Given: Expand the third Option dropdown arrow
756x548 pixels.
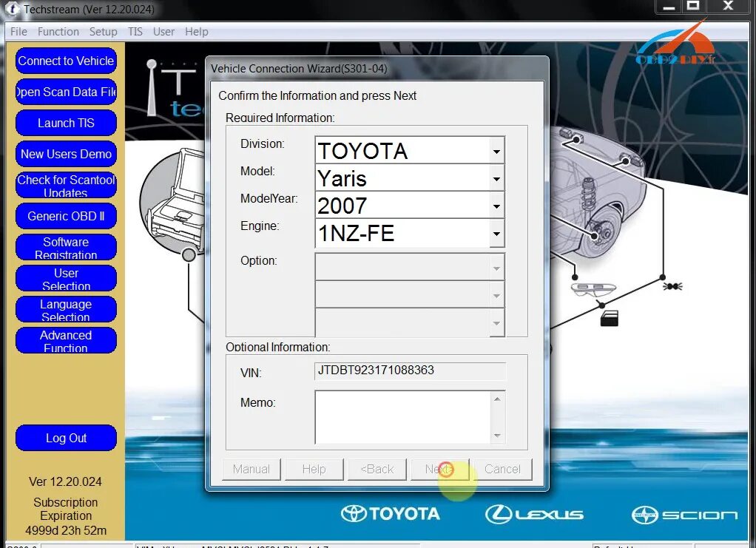Looking at the screenshot, I should pos(496,323).
